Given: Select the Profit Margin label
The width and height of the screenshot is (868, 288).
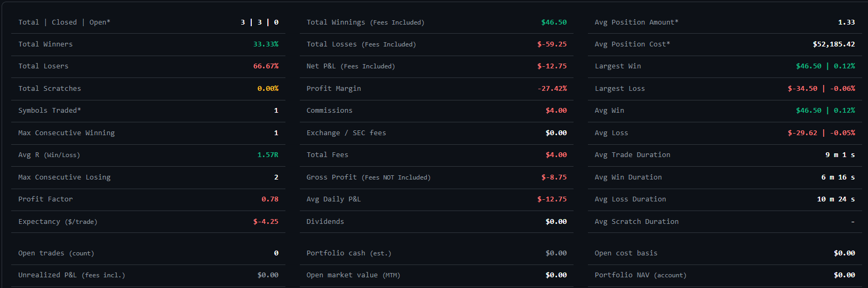Looking at the screenshot, I should (333, 89).
